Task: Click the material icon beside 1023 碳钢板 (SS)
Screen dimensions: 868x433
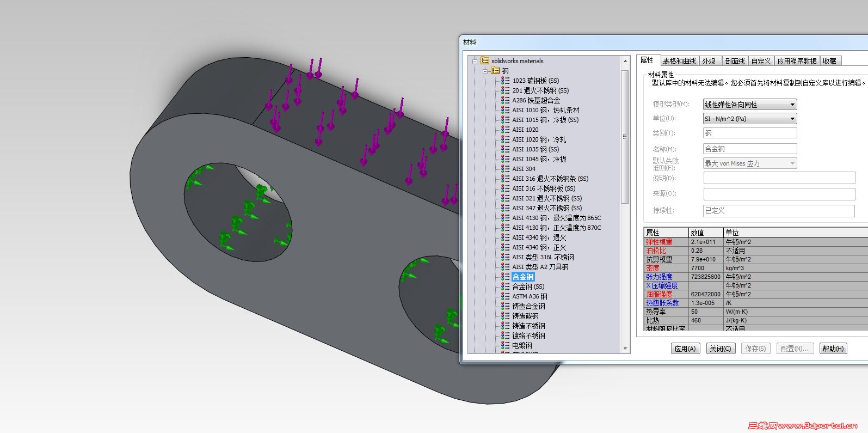Action: pyautogui.click(x=506, y=81)
